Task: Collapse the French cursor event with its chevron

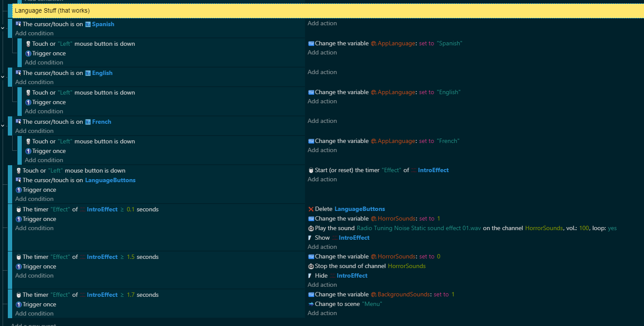Action: tap(3, 126)
